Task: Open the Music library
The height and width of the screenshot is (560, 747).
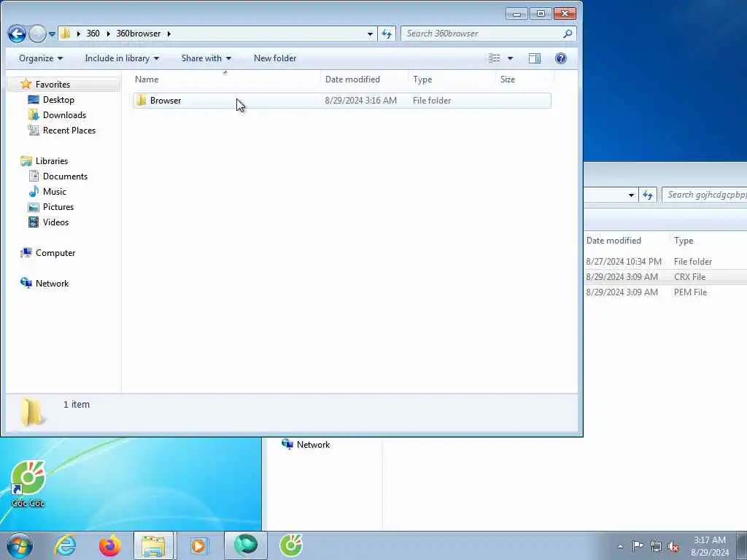Action: [54, 192]
